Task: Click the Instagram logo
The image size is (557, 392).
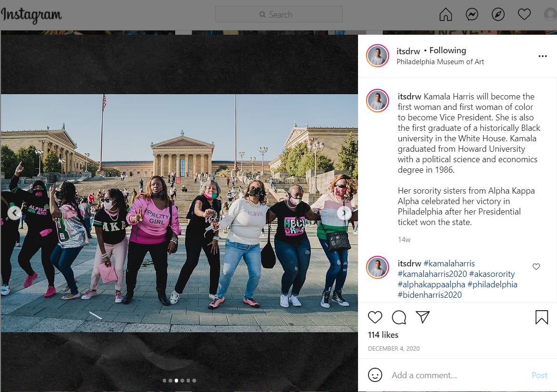Action: (x=31, y=16)
